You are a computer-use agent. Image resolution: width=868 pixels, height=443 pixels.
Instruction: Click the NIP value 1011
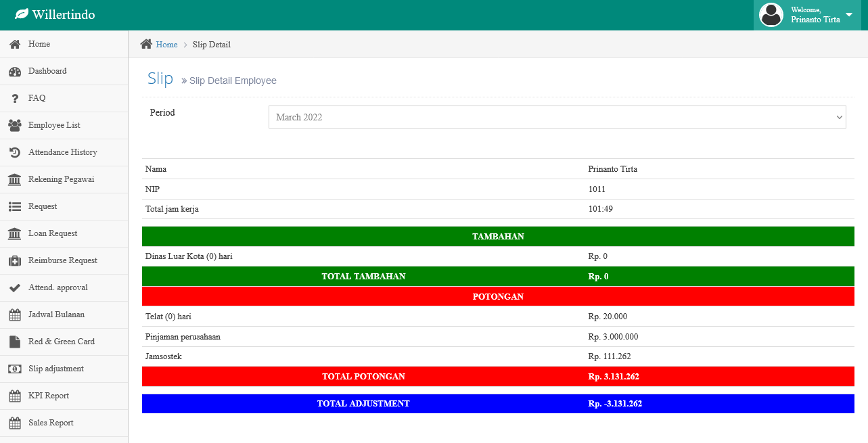[597, 189]
